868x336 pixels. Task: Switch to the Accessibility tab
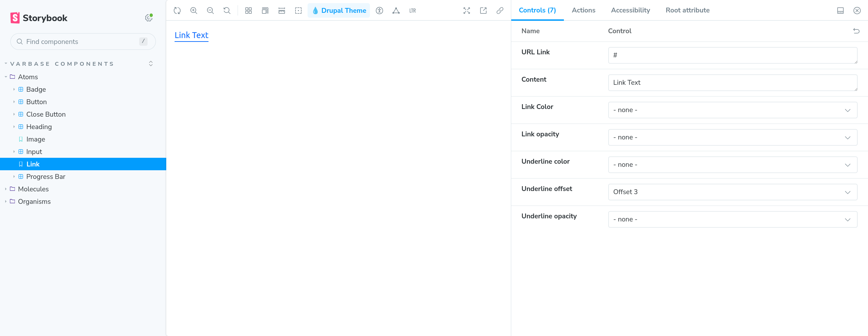(630, 10)
